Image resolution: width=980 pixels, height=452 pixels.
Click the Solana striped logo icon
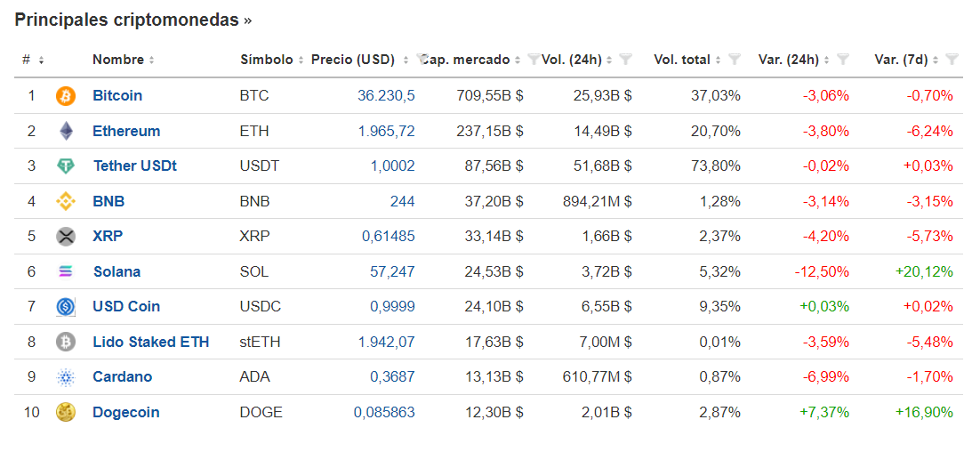(x=66, y=271)
